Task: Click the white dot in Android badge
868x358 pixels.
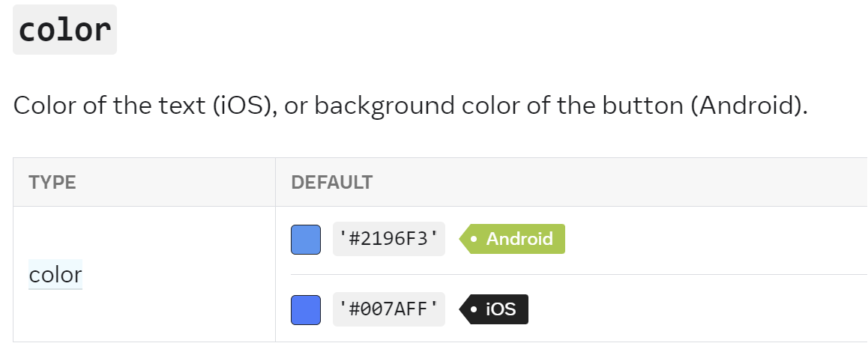Action: point(474,240)
